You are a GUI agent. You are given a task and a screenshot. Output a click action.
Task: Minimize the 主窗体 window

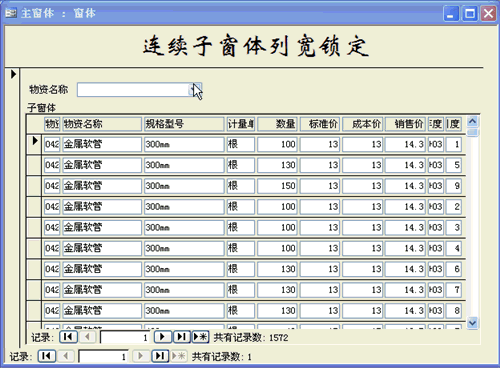pyautogui.click(x=451, y=14)
